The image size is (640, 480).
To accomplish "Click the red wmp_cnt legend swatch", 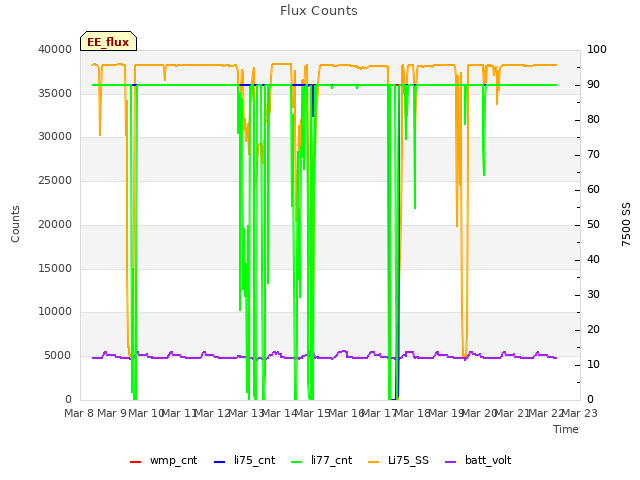I will pos(135,462).
